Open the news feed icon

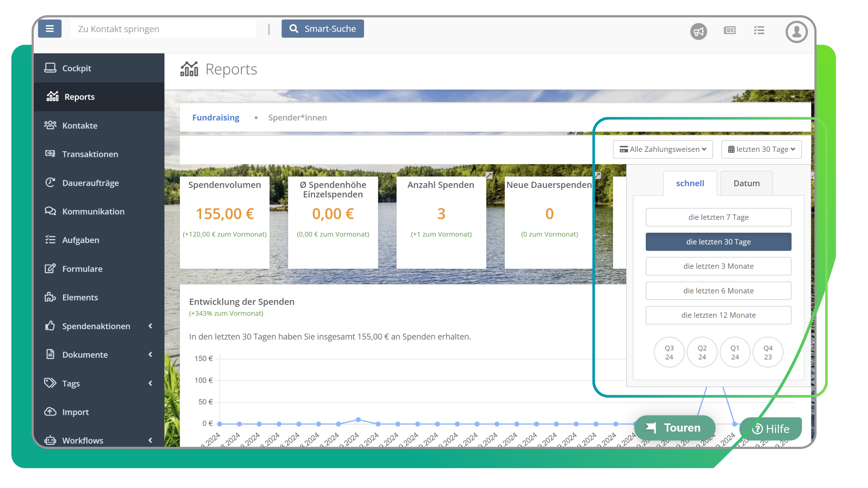click(729, 31)
